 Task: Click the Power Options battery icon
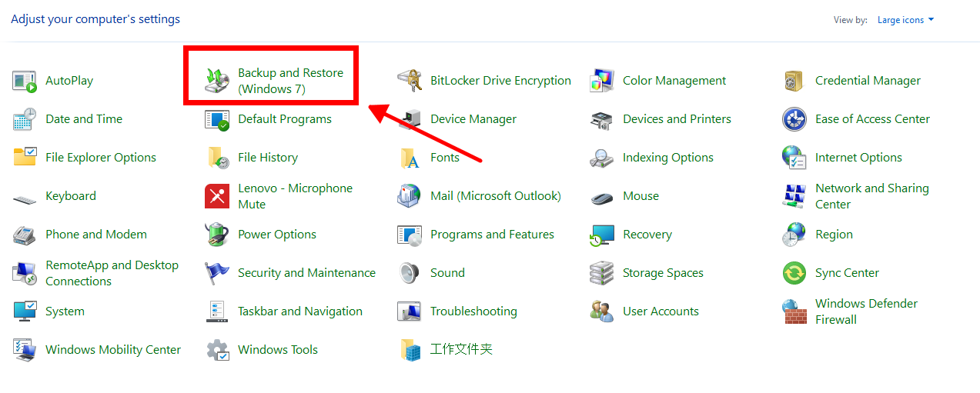coord(217,235)
